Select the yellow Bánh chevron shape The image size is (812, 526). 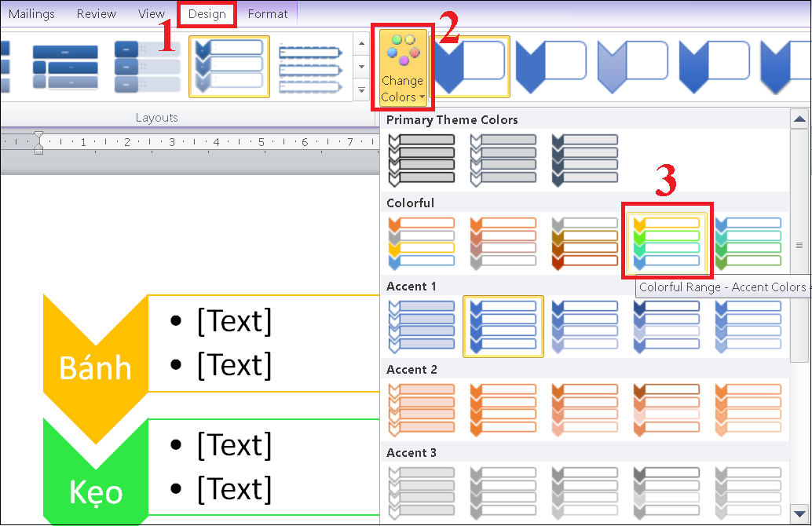pyautogui.click(x=96, y=369)
